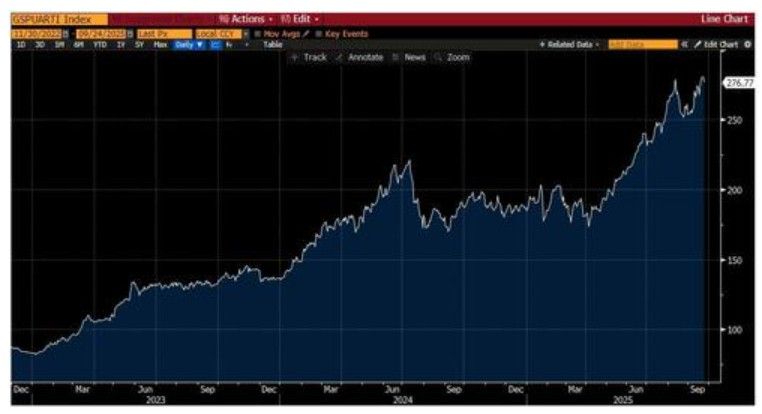Toggle the Key Events checkbox
The width and height of the screenshot is (762, 414).
318,34
